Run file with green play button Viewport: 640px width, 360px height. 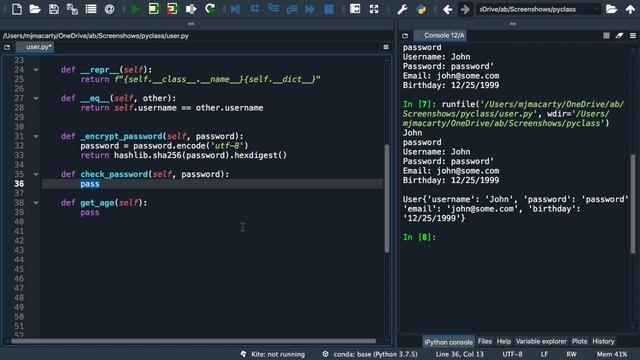coord(135,9)
